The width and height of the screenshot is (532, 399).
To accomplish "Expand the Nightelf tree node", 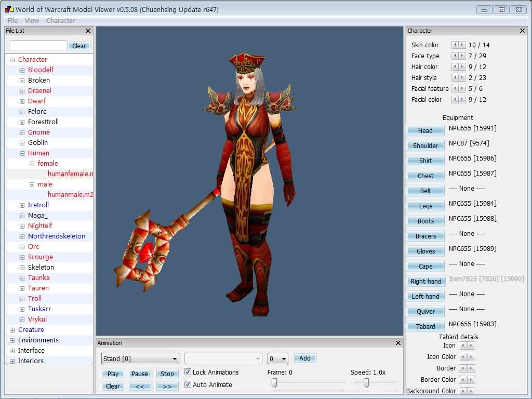I will [22, 227].
